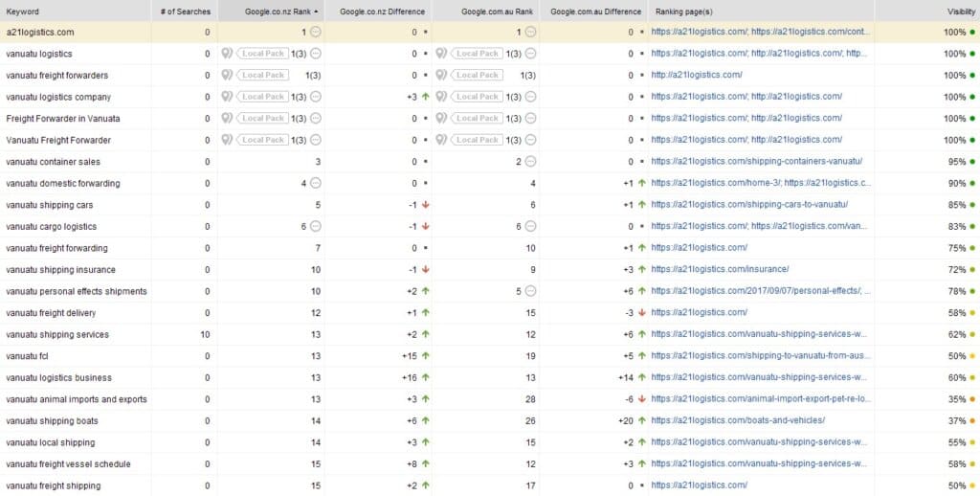
Task: Open ranking page link for vanuatu freight forwarders
Action: (697, 75)
